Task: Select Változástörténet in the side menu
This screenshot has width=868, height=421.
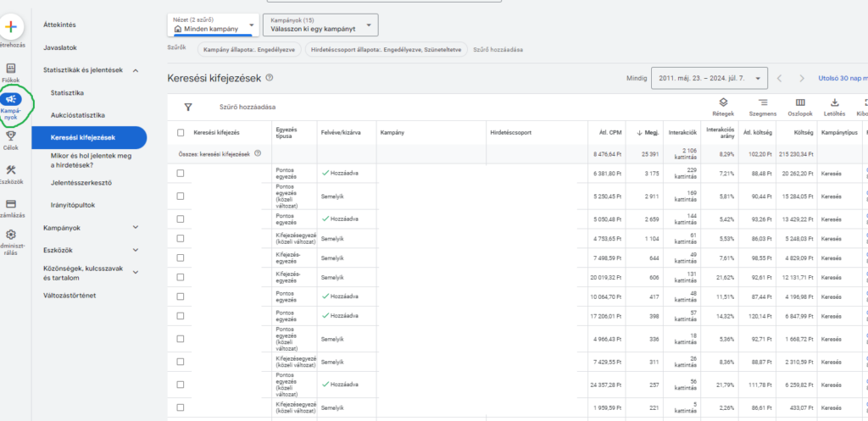Action: pyautogui.click(x=75, y=296)
